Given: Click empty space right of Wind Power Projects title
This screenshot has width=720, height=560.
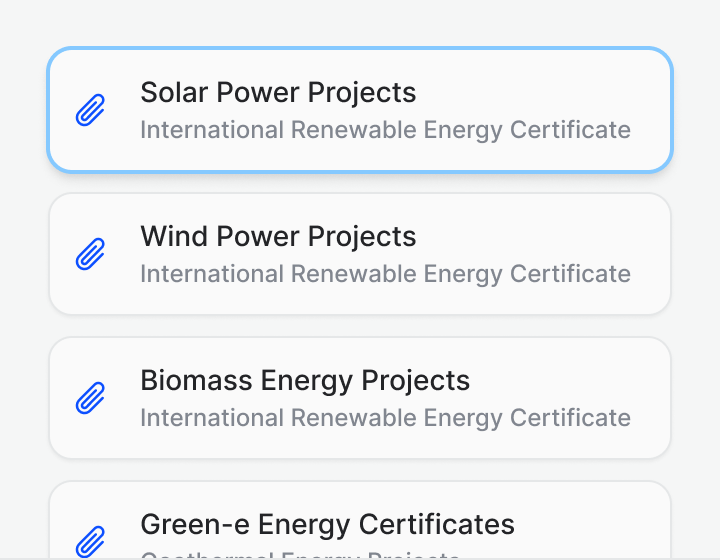Looking at the screenshot, I should [x=540, y=237].
